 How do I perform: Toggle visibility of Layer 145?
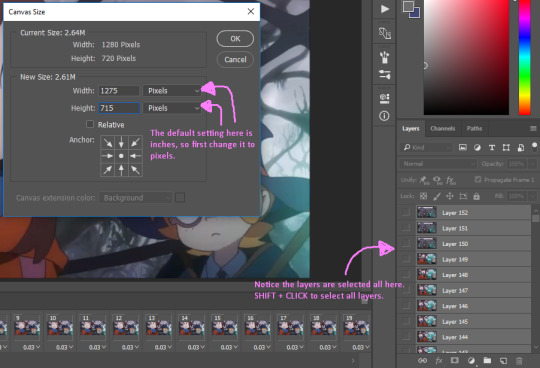tap(406, 321)
